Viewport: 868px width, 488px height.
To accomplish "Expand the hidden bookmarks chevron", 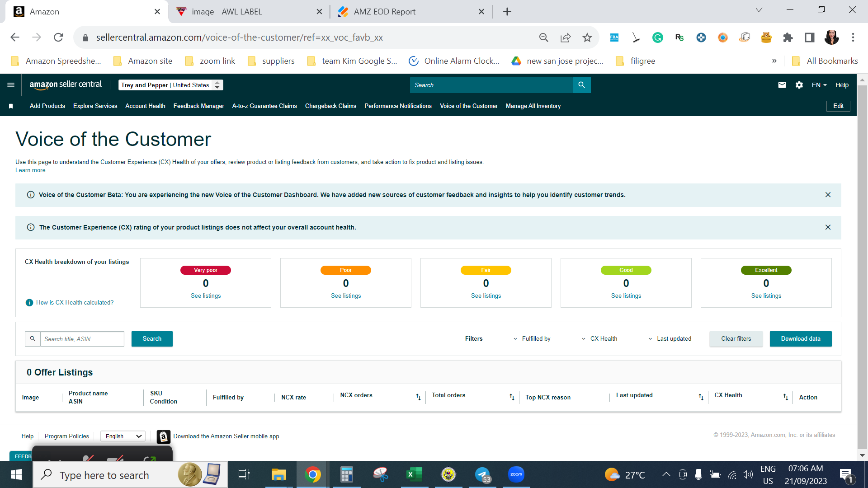I will click(x=774, y=61).
